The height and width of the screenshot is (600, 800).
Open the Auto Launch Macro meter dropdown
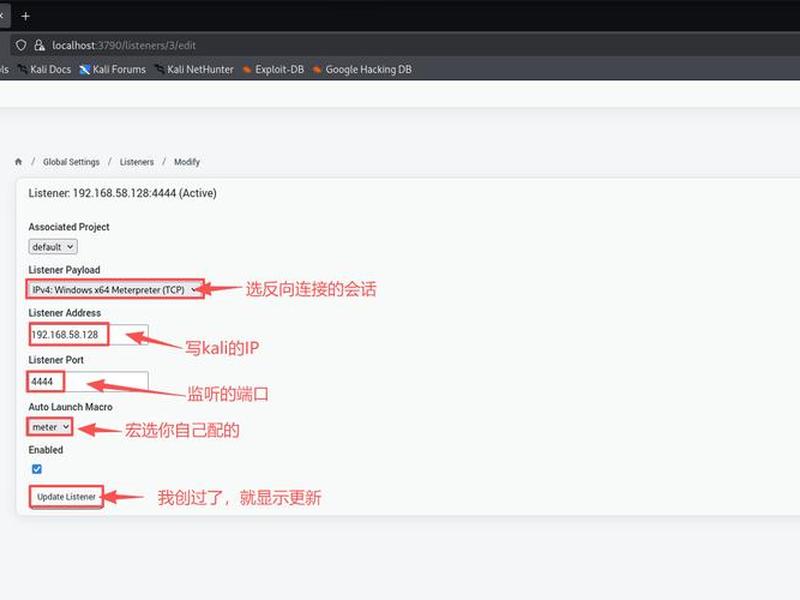point(50,427)
